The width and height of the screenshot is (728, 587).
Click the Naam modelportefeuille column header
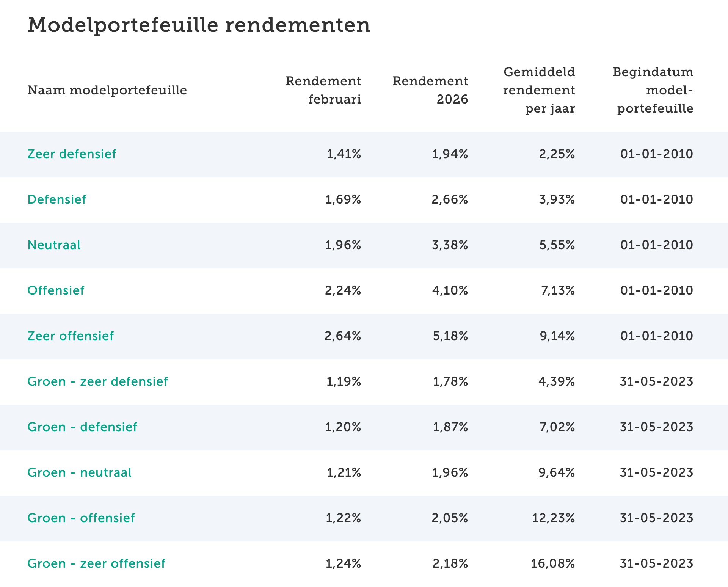[107, 91]
